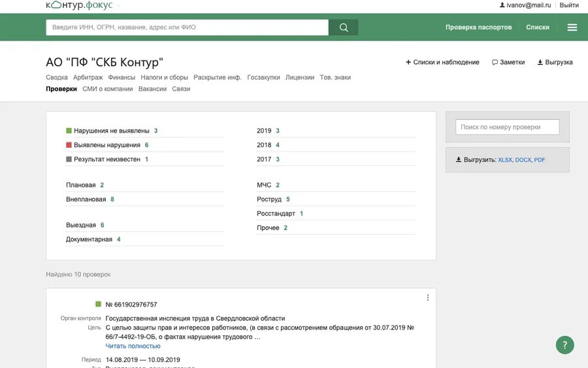Image resolution: width=588 pixels, height=368 pixels.
Task: Open Списки и наблюдение
Action: tap(442, 62)
